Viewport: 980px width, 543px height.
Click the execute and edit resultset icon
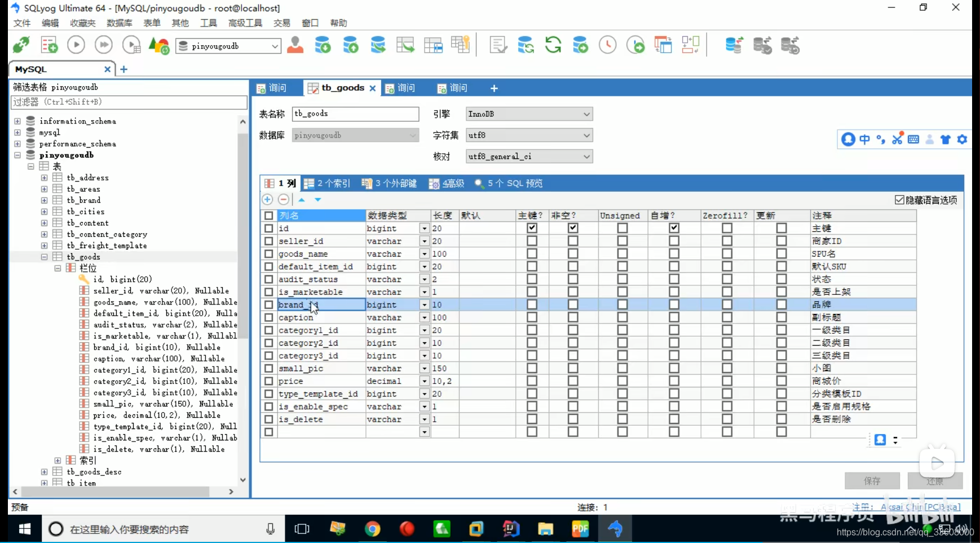(131, 45)
